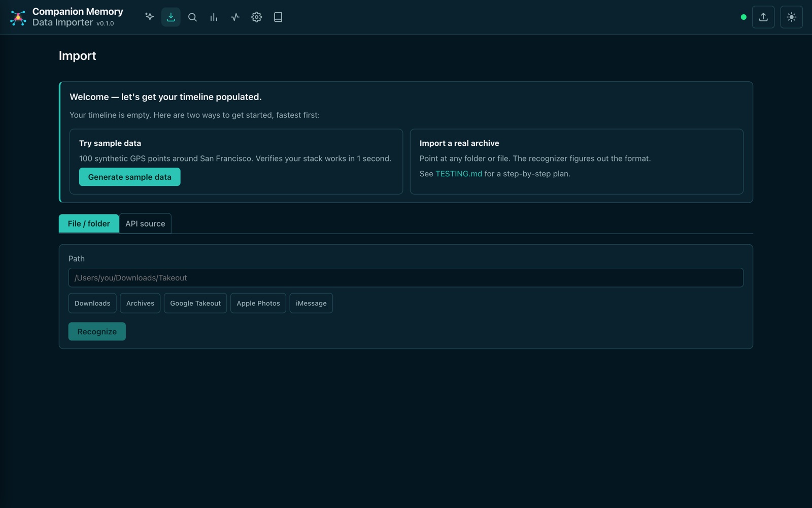Toggle the light/dark theme sun button
This screenshot has width=812, height=508.
(x=791, y=17)
